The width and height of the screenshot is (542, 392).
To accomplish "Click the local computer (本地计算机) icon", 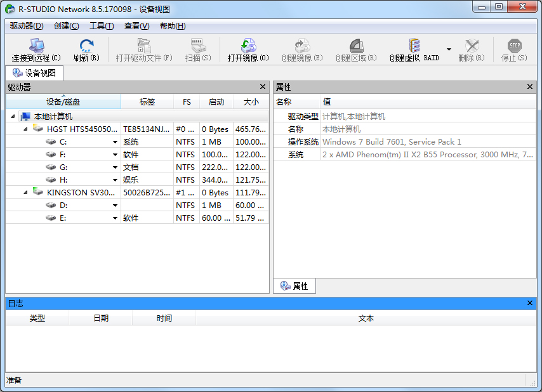I will click(x=25, y=116).
